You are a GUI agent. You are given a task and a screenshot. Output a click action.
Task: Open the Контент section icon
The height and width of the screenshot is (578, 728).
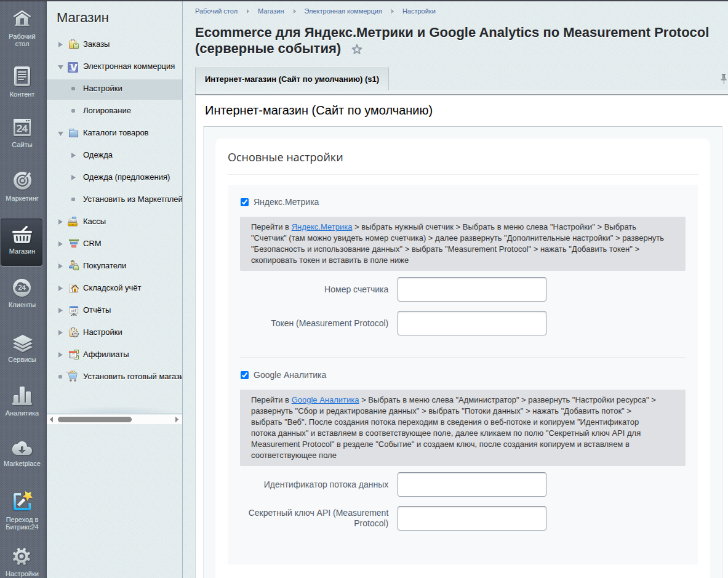(22, 76)
